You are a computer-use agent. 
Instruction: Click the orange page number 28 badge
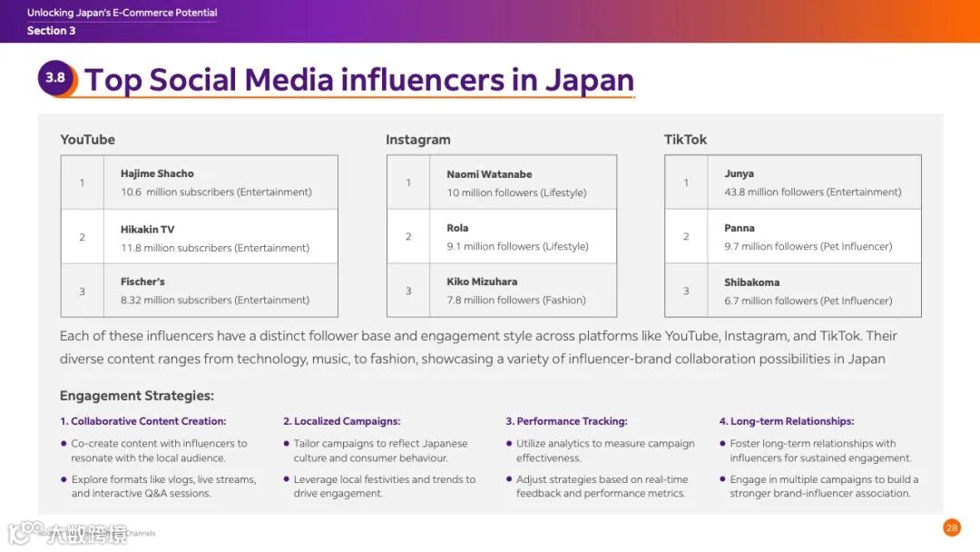[951, 527]
